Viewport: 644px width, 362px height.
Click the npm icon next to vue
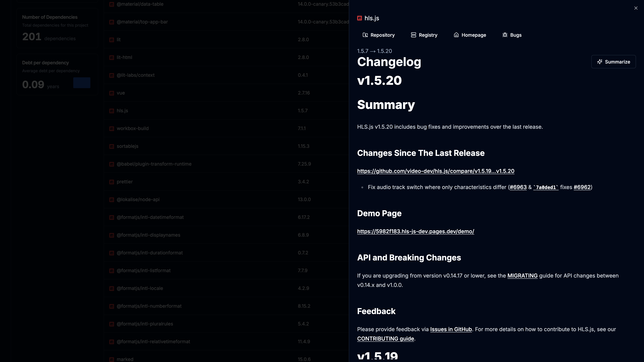tap(112, 93)
